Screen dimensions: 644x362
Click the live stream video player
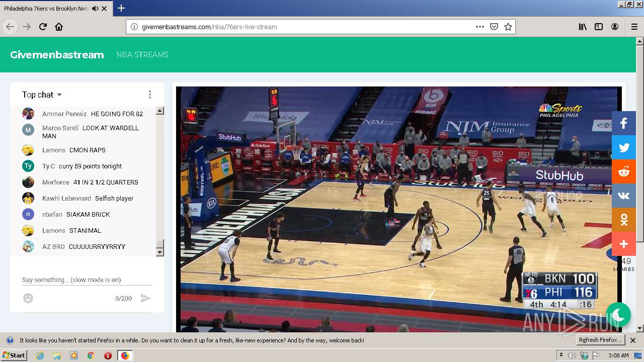click(399, 209)
